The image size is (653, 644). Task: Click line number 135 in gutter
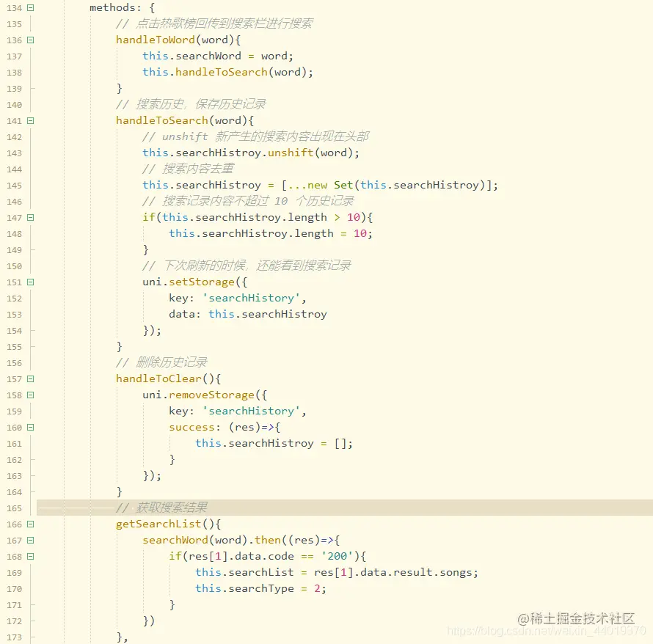tap(14, 24)
